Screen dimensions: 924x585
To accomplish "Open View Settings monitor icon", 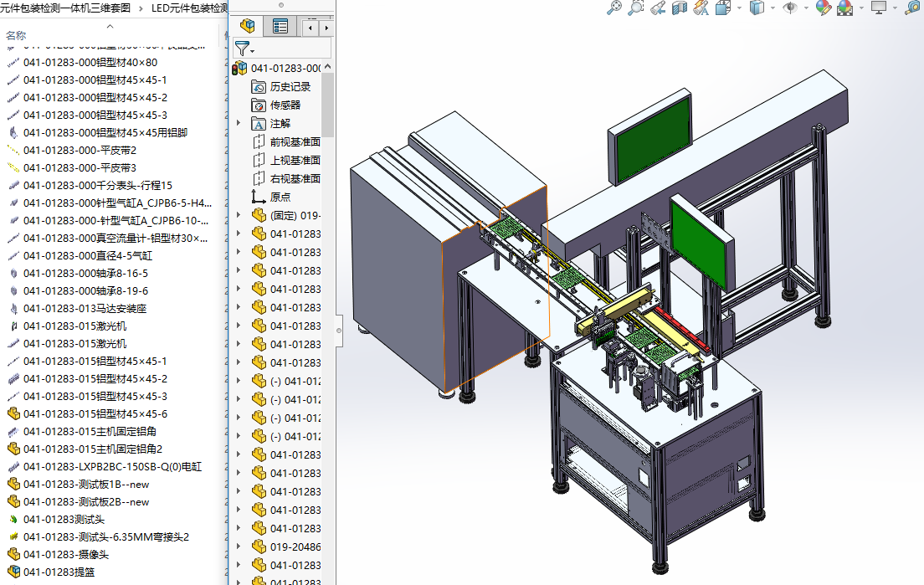I will tap(878, 8).
